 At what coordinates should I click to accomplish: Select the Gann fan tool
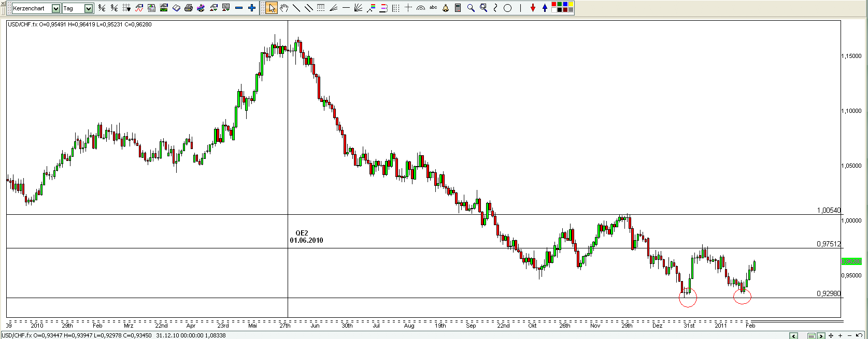click(358, 8)
